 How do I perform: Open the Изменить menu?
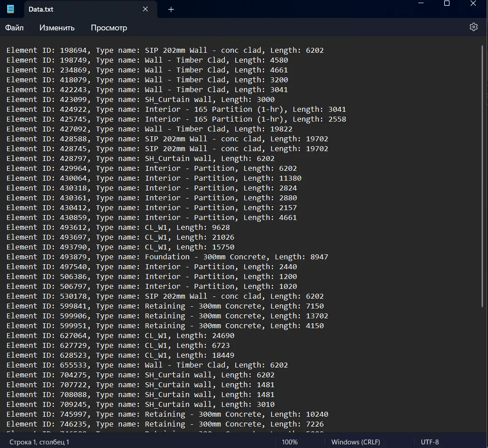(x=57, y=28)
